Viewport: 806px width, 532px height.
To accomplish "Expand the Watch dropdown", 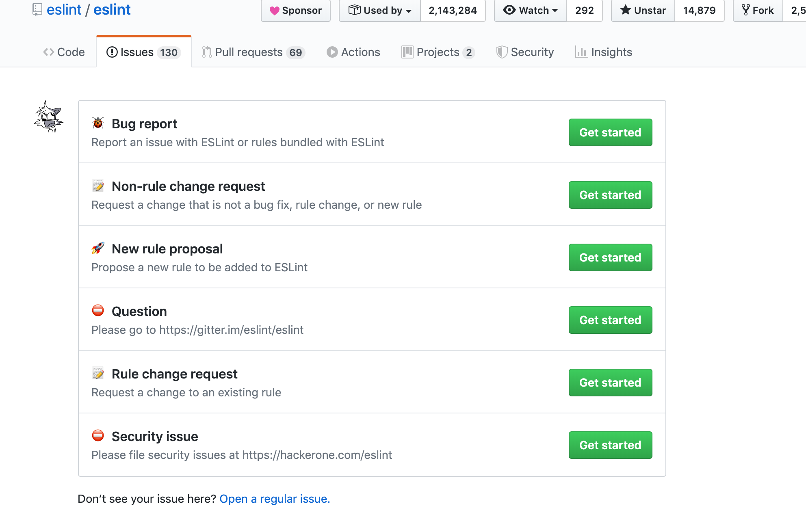I will point(531,10).
